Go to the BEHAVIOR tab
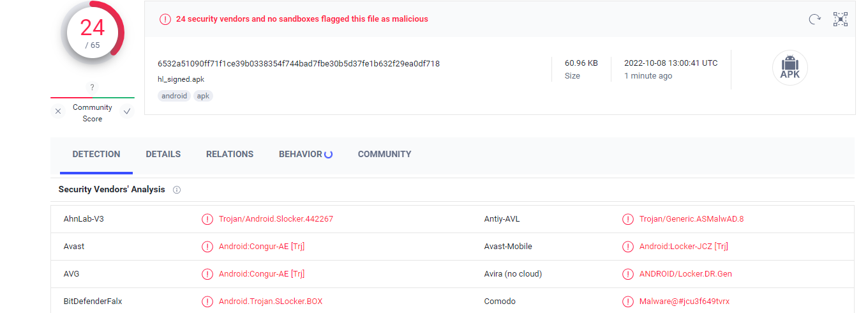Screen dimensions: 868x313 301,154
